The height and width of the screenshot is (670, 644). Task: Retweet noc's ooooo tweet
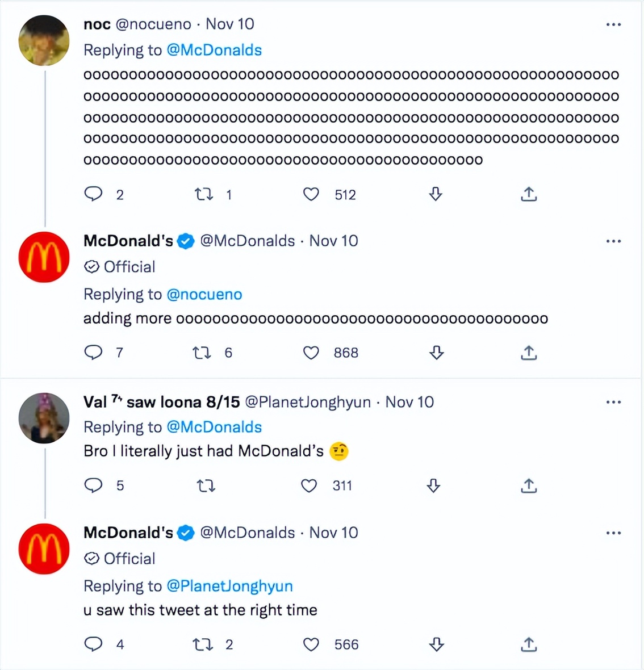pos(203,195)
